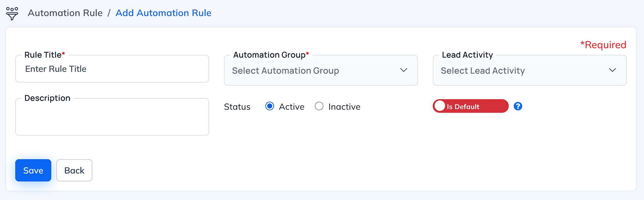
Task: Click the Active label text
Action: click(291, 107)
